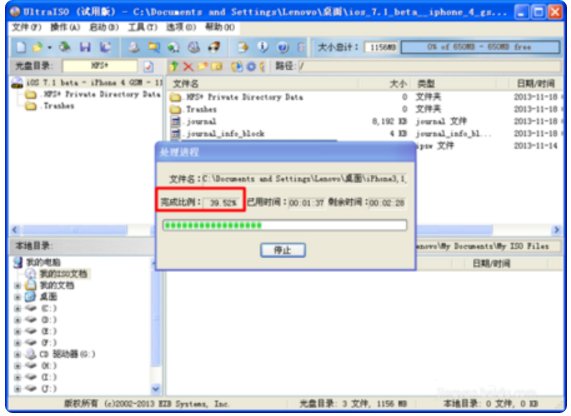571x416 pixels.
Task: Click the green Open CD/DVD toolbar icon
Action: (x=64, y=47)
